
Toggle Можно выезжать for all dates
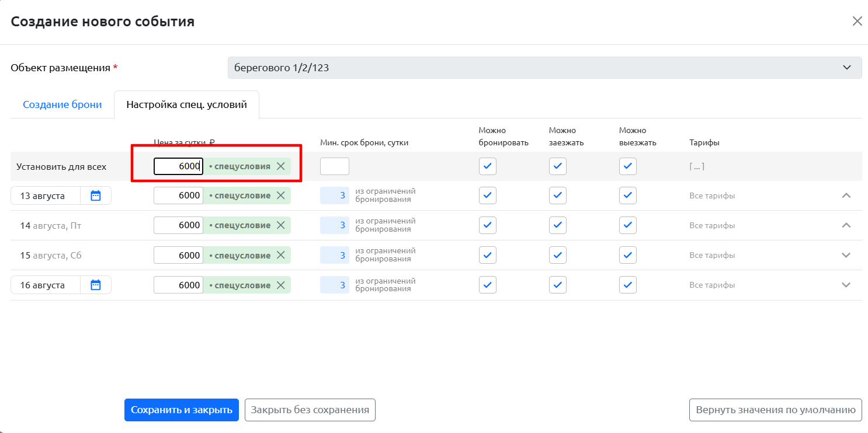628,166
